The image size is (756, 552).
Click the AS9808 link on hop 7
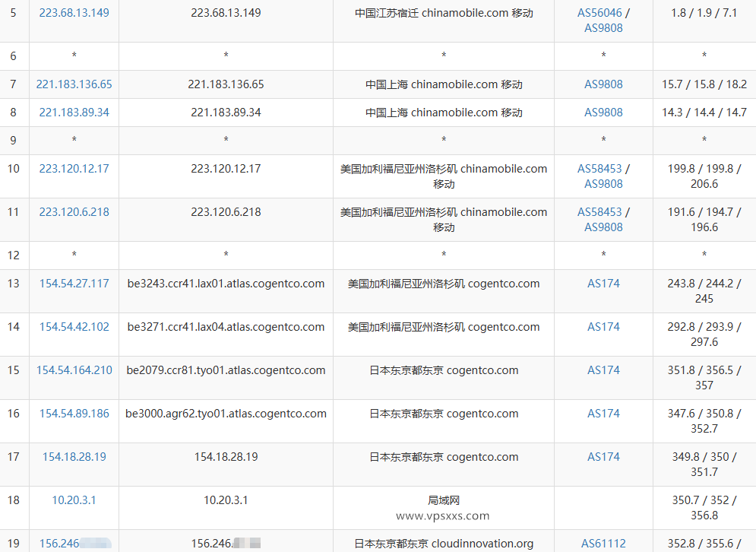click(603, 84)
